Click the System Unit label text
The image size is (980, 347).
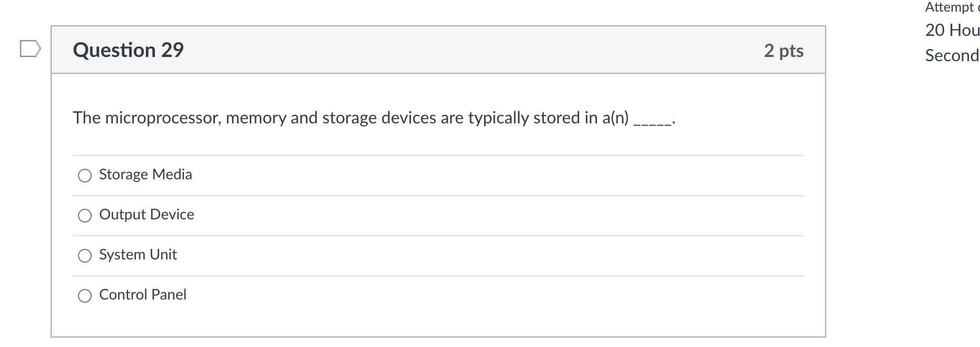pyautogui.click(x=138, y=255)
